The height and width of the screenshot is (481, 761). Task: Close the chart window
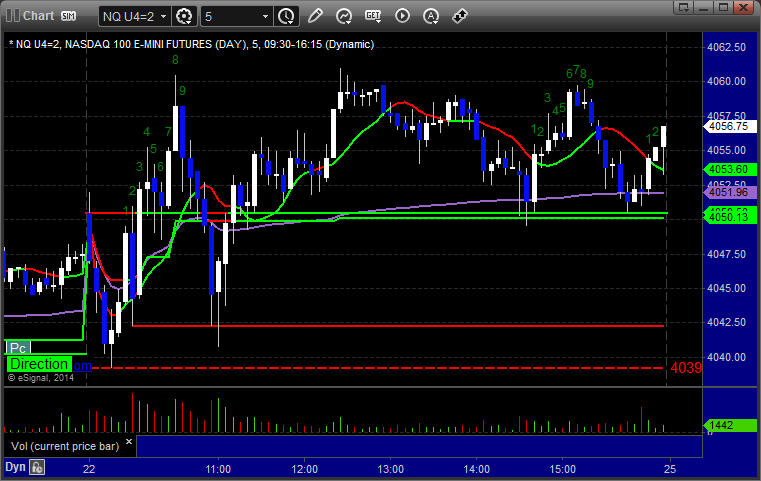[x=744, y=7]
